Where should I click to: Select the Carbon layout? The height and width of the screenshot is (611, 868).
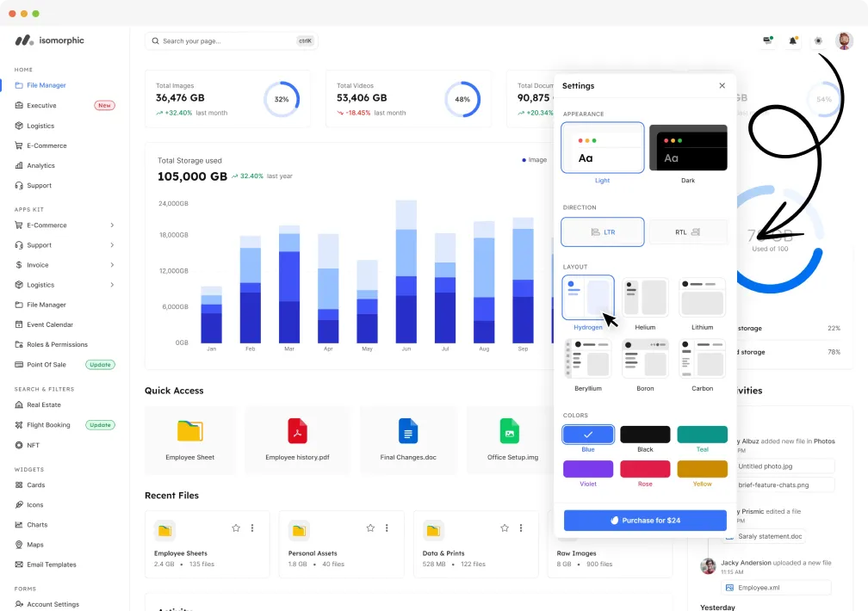pyautogui.click(x=703, y=359)
